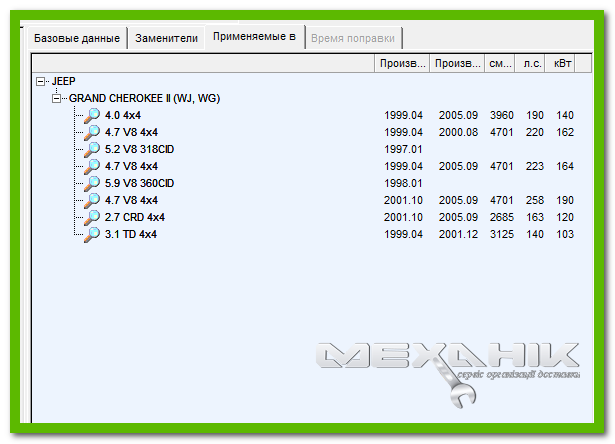615x444 pixels.
Task: Sort by the first Произв... column header
Action: (x=402, y=64)
